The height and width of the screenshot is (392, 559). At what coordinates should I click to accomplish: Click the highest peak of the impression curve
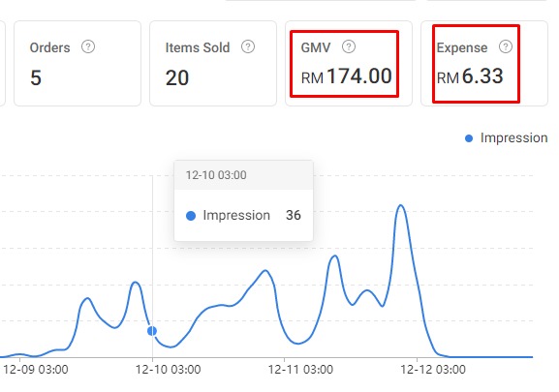click(x=400, y=205)
